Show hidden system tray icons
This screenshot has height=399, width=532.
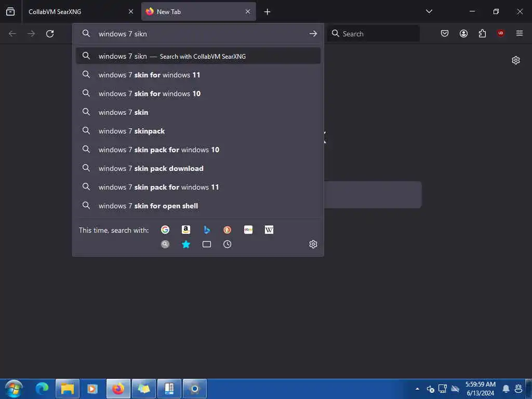pyautogui.click(x=417, y=389)
